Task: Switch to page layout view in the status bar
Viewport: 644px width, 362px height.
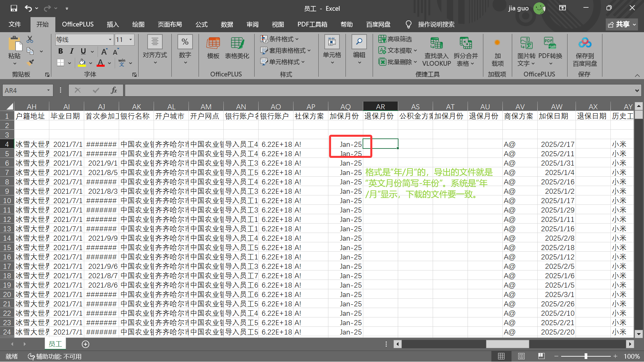Action: coord(521,356)
